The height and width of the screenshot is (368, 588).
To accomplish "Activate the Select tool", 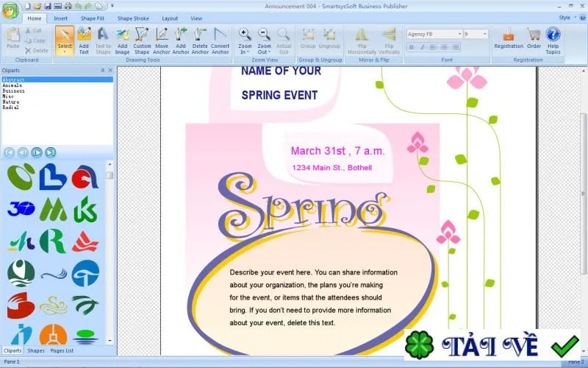I will click(x=65, y=40).
